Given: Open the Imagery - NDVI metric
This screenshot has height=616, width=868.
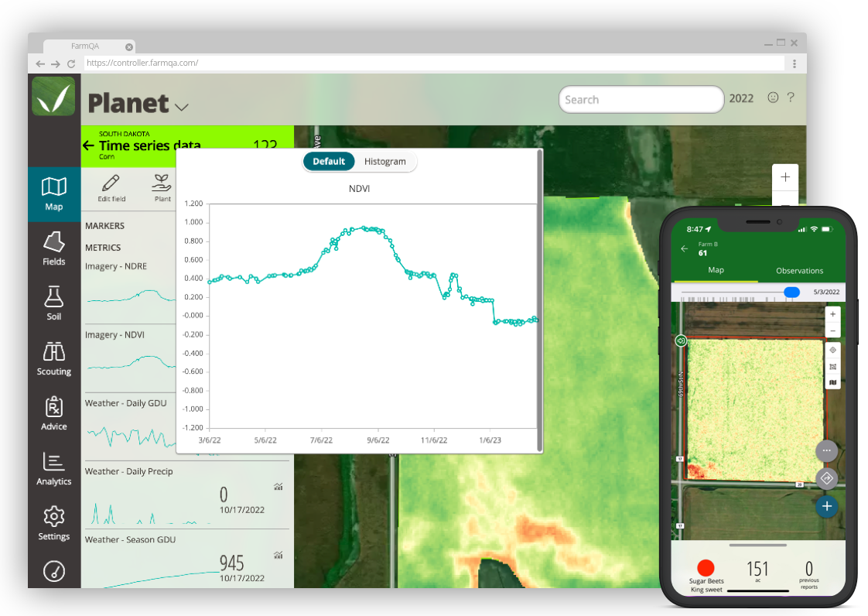Looking at the screenshot, I should coord(114,335).
